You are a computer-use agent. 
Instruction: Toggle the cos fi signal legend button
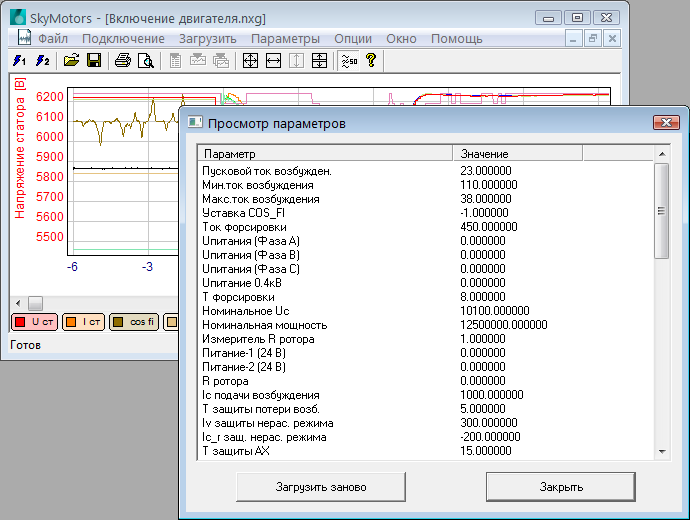tap(136, 322)
